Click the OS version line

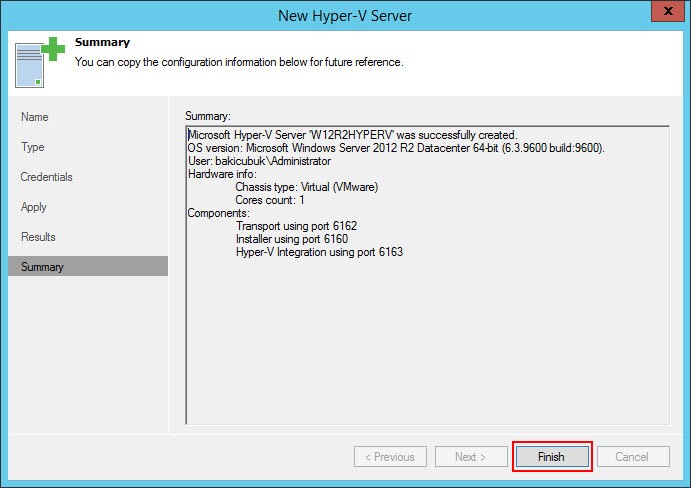coord(396,148)
